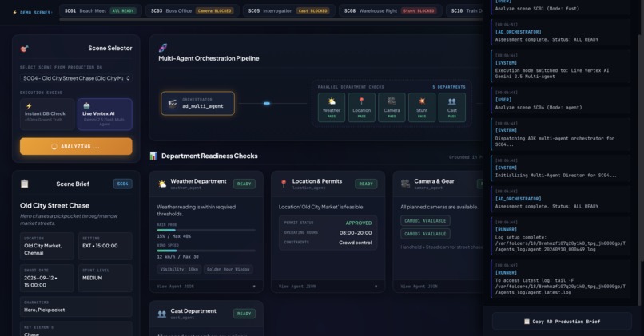
Task: Click the 08:00-20:00 operating hours value
Action: point(356,232)
